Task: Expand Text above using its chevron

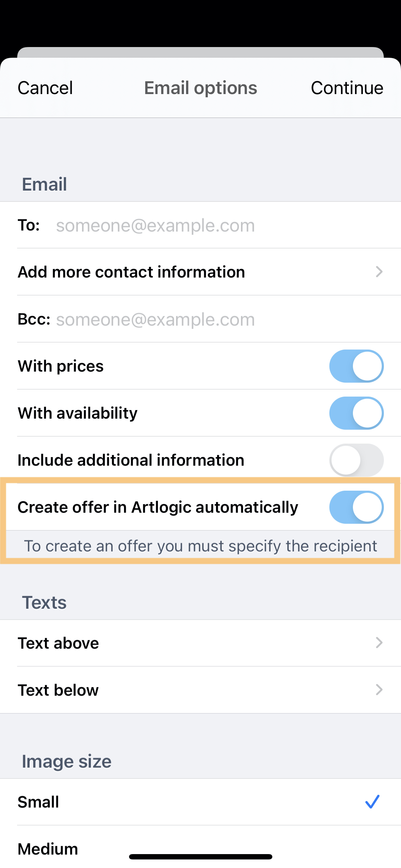Action: 379,643
